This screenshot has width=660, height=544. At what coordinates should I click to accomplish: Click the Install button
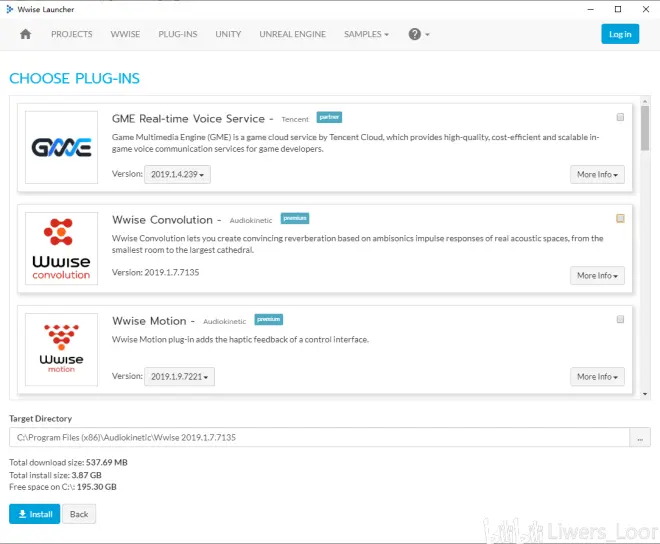[35, 514]
